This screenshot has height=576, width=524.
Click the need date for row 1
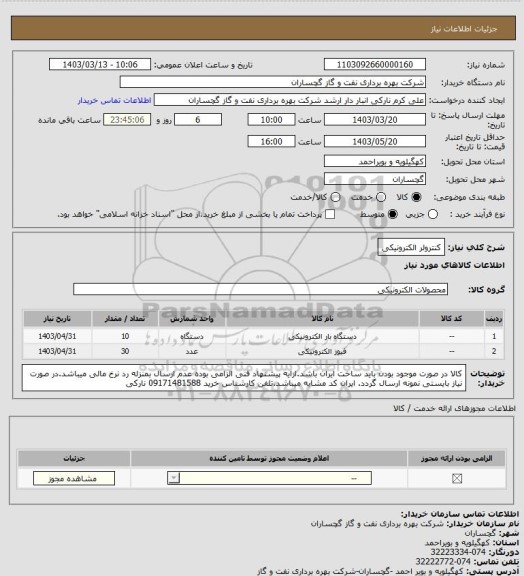coord(57,336)
